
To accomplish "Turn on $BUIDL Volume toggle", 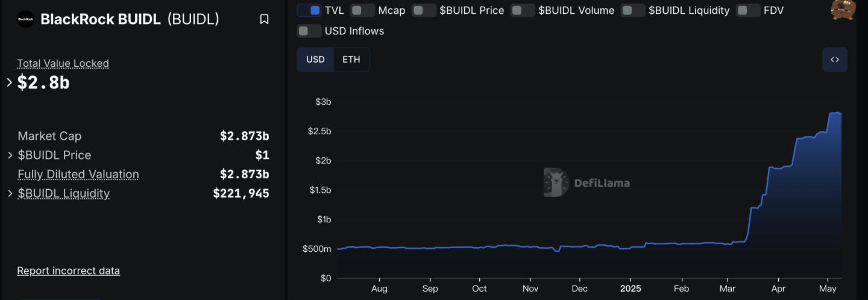I will tap(523, 10).
